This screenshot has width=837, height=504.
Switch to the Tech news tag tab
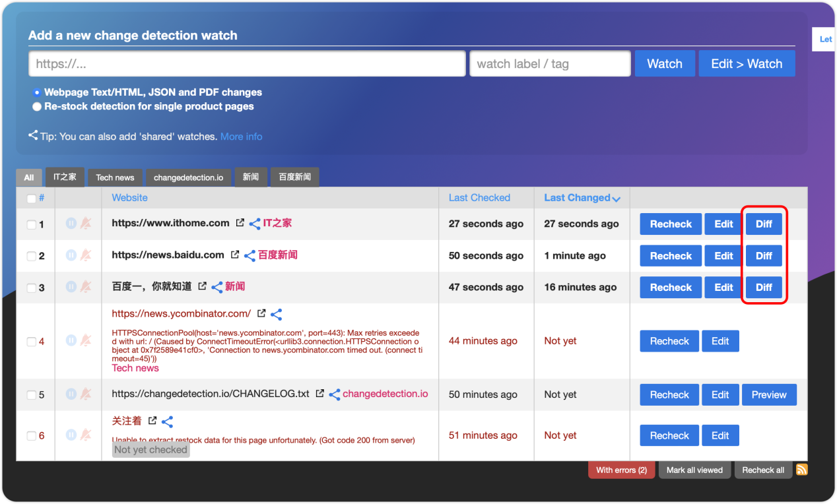coord(114,177)
